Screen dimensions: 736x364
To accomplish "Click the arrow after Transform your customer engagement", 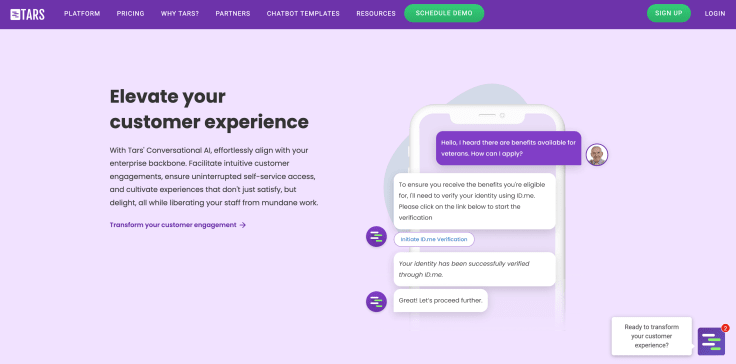I will 243,225.
